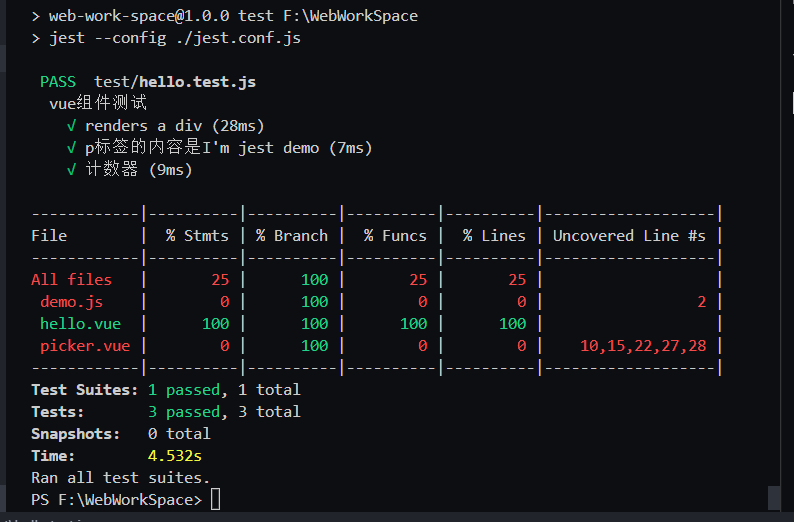Click the '计数器 (9ms)' test result

pos(139,169)
